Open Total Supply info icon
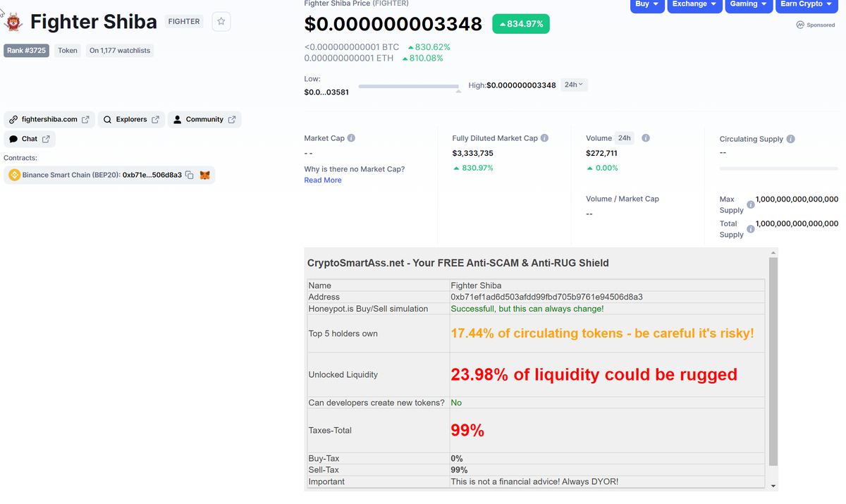Image resolution: width=846 pixels, height=504 pixels. tap(750, 229)
